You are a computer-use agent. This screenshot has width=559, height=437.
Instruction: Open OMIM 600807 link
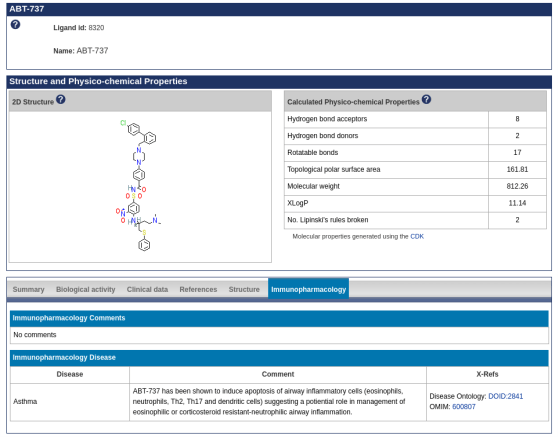(463, 407)
